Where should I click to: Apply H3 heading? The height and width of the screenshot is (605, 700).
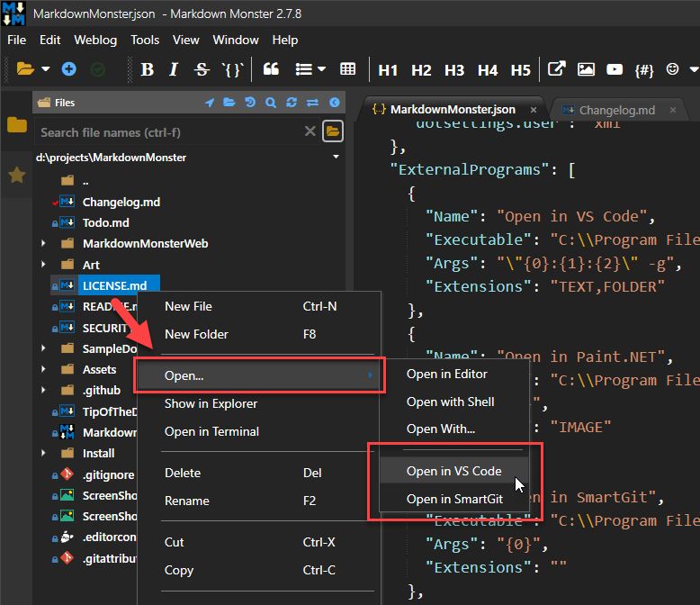pos(454,70)
